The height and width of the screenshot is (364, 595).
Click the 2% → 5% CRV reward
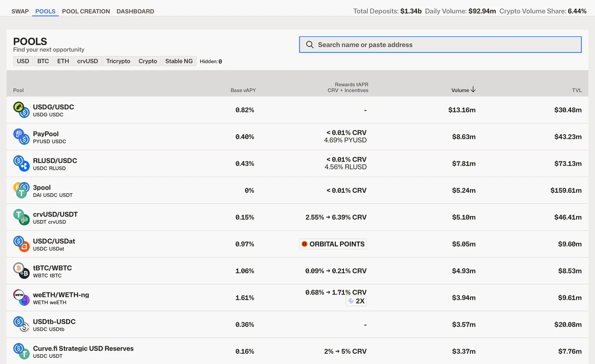345,351
